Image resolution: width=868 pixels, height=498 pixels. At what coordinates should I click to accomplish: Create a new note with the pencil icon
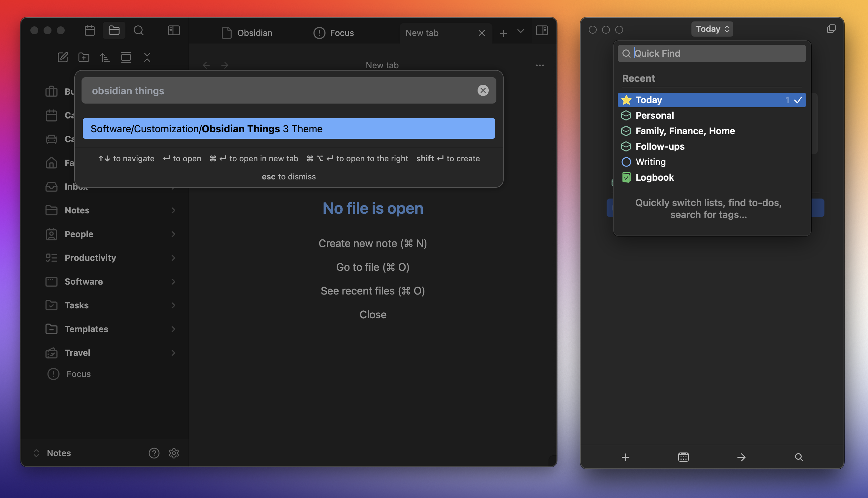coord(63,57)
